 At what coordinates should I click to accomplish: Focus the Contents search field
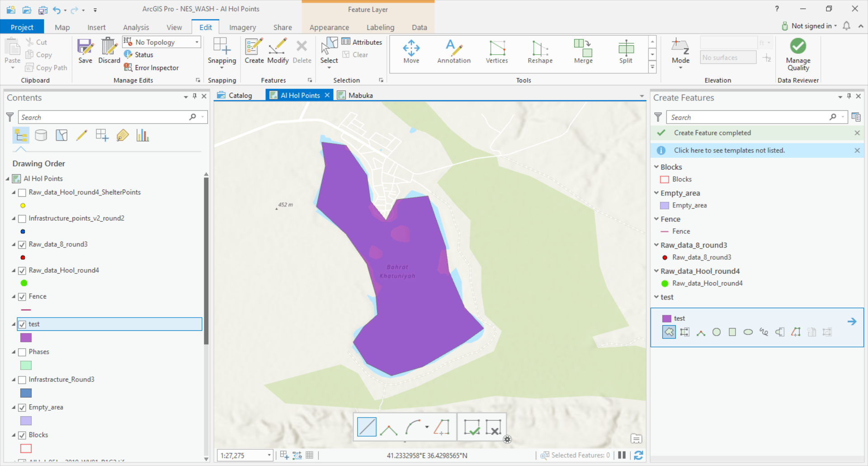click(104, 117)
